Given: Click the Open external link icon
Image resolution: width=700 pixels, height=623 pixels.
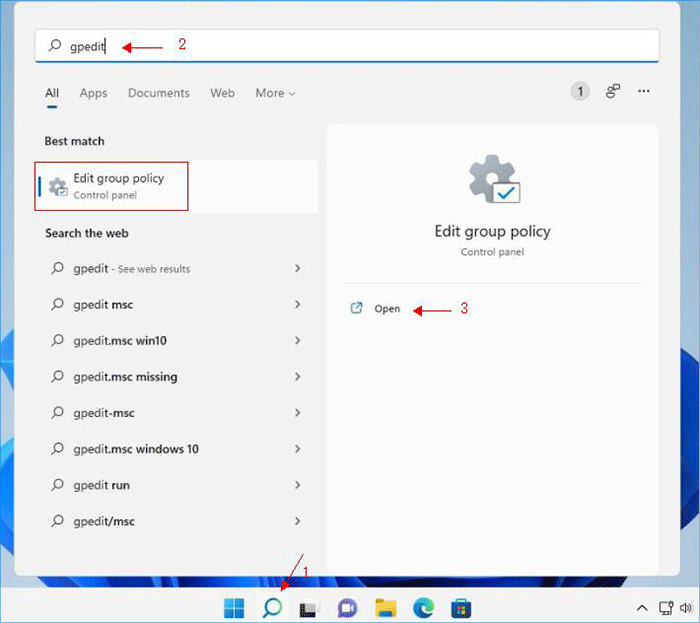Looking at the screenshot, I should (356, 308).
